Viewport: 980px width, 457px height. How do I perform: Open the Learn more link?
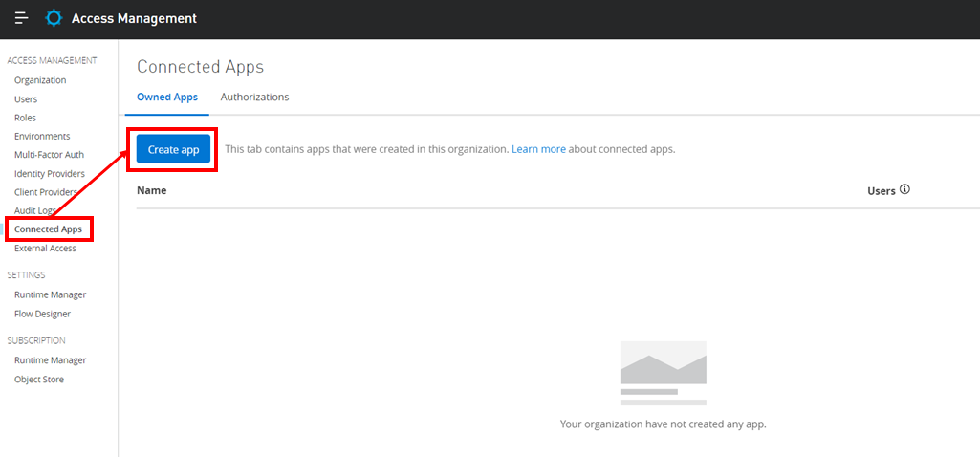point(538,149)
